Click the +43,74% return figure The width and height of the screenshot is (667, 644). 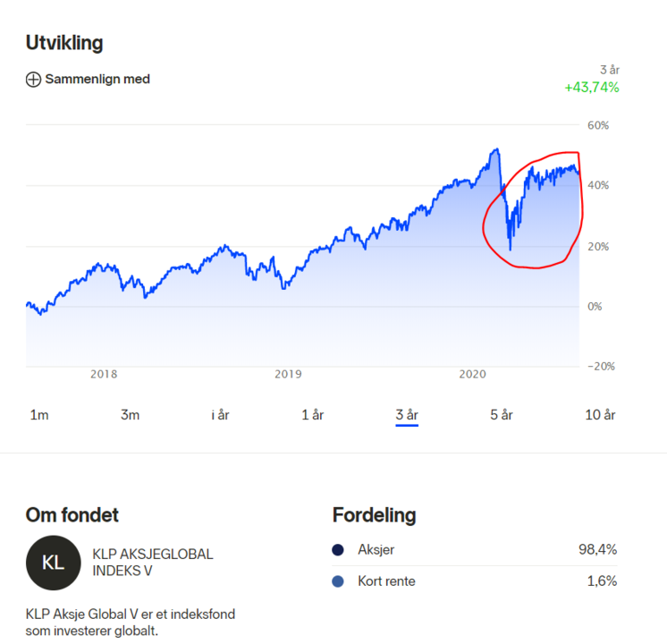(x=592, y=88)
